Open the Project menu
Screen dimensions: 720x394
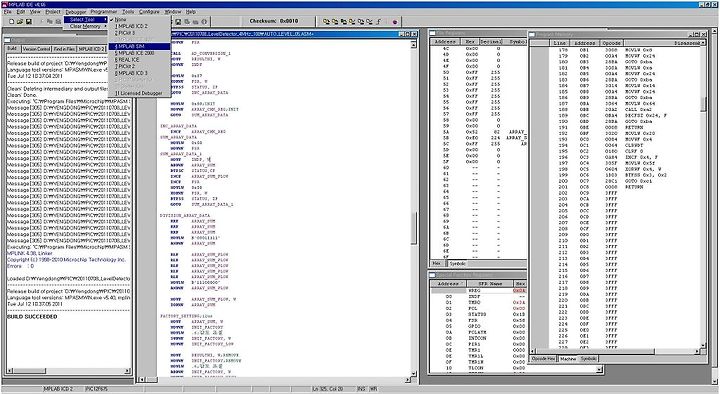point(53,11)
